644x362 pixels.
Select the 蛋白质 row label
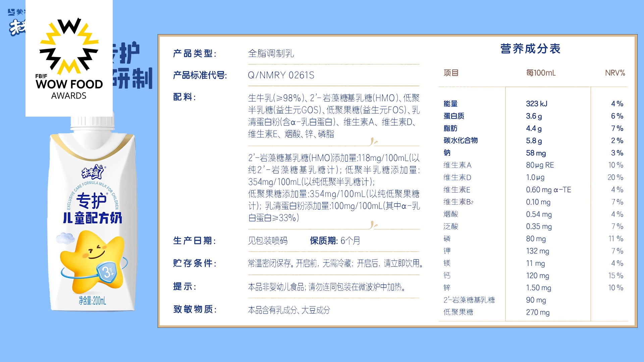pos(454,116)
